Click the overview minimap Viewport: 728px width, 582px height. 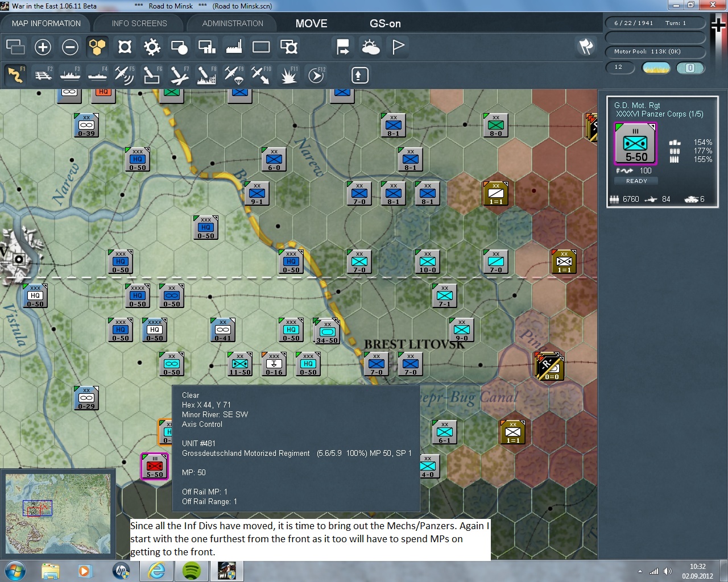[58, 514]
